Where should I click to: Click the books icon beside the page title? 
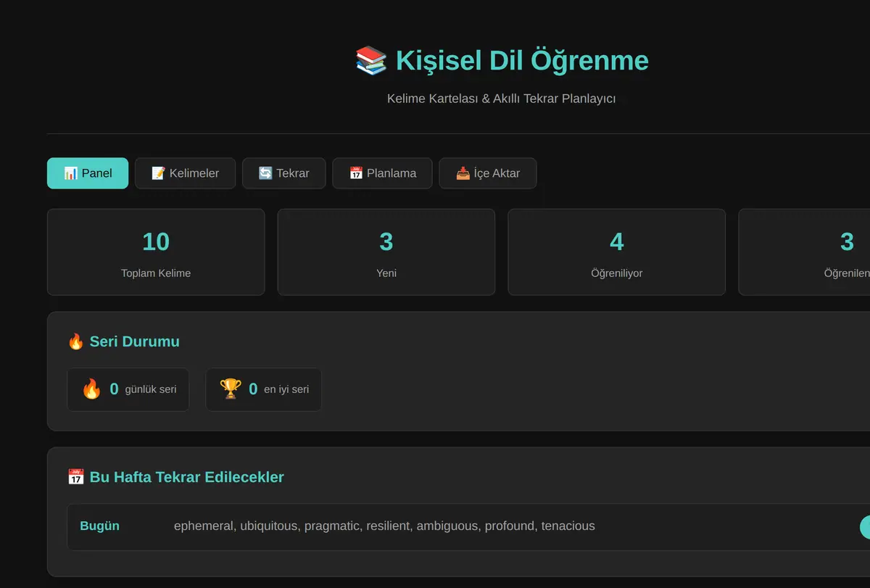click(x=371, y=60)
